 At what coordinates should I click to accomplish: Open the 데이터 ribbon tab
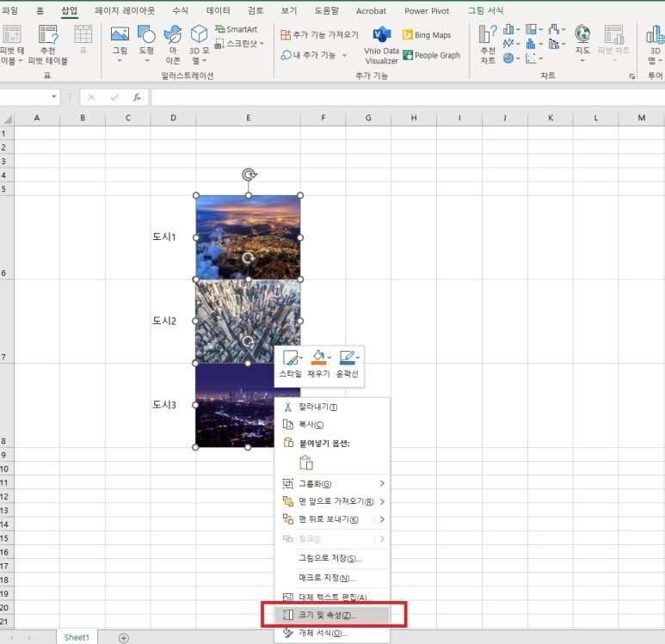(x=218, y=10)
